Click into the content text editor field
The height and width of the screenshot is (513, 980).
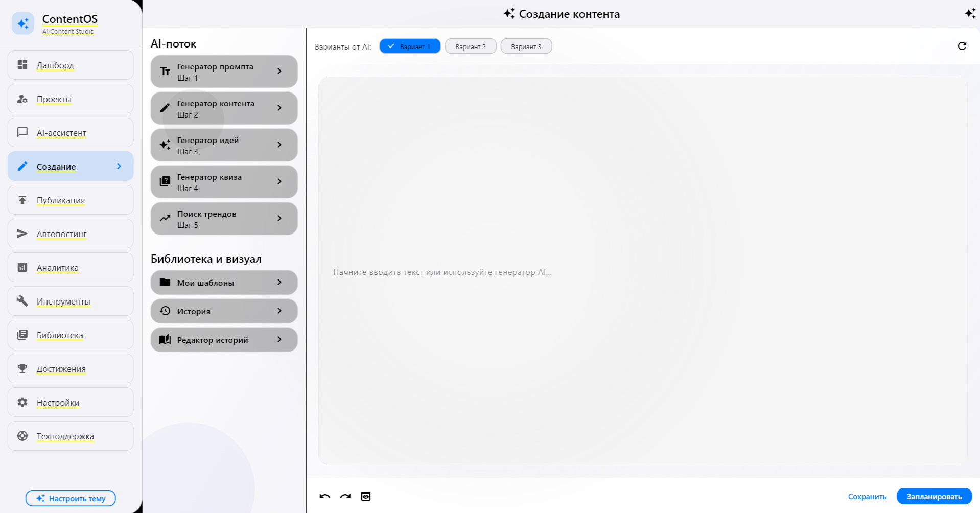pos(643,272)
